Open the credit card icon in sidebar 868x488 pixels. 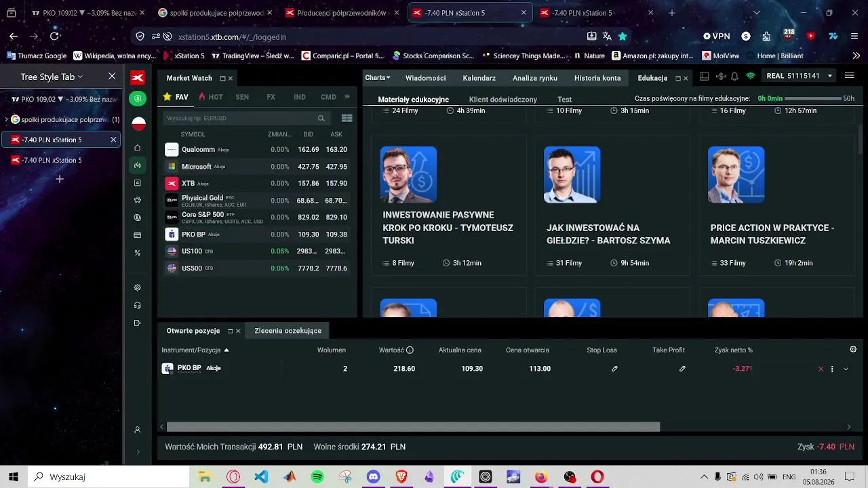pyautogui.click(x=138, y=236)
